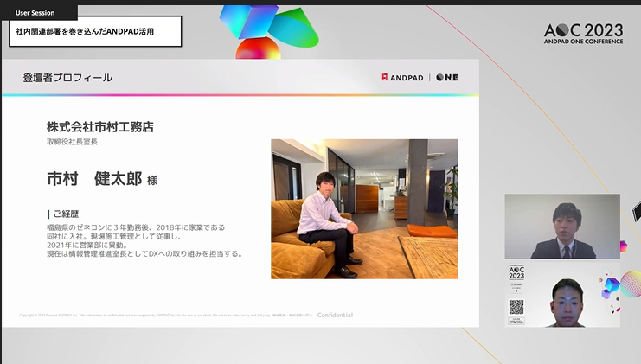Viewport: 641px width, 364px height.
Task: Click the ANDPAD logo in slide header
Action: click(x=402, y=78)
